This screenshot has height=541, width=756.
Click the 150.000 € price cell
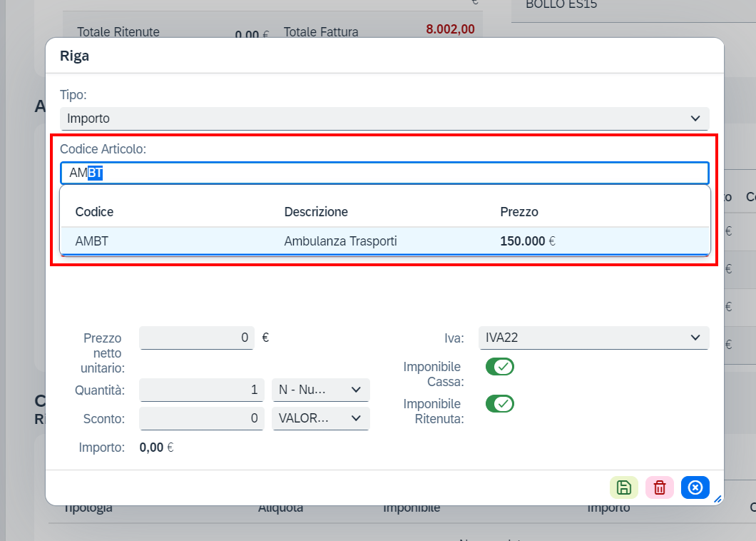point(528,241)
